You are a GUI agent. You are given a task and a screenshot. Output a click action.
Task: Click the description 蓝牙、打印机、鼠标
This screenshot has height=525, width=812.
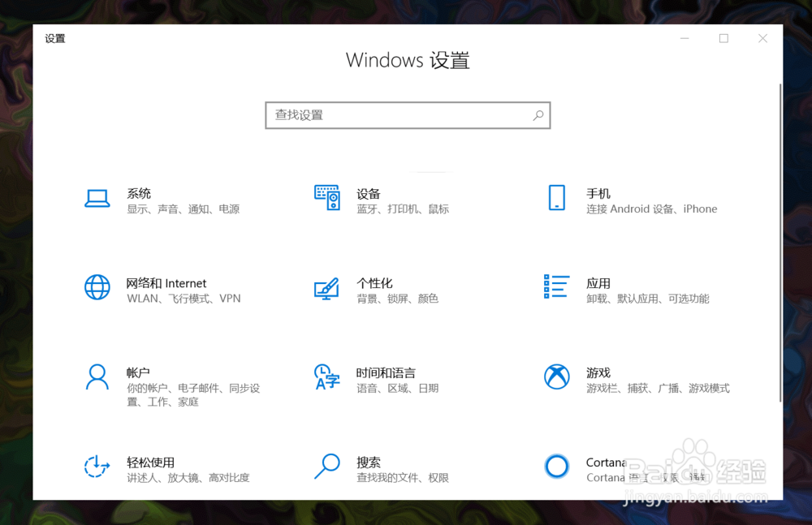click(x=403, y=209)
